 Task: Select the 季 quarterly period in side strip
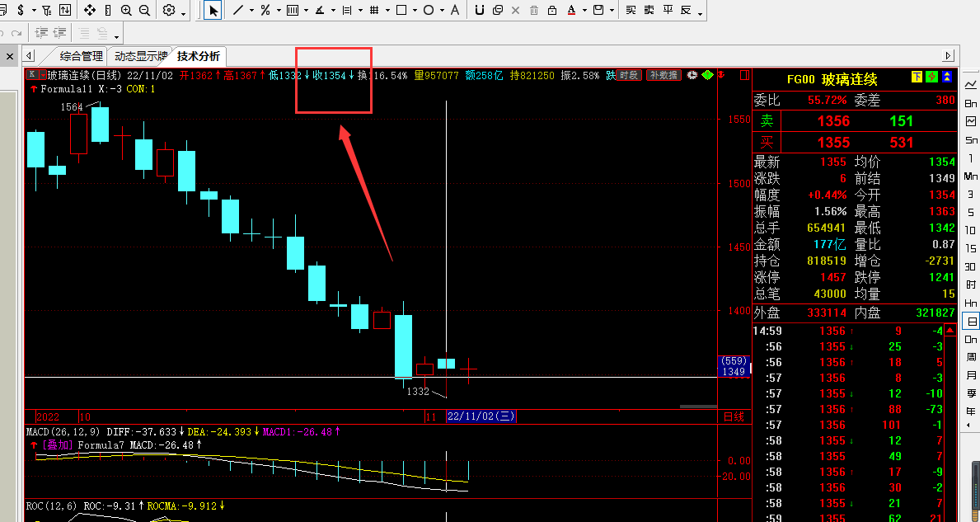[971, 393]
